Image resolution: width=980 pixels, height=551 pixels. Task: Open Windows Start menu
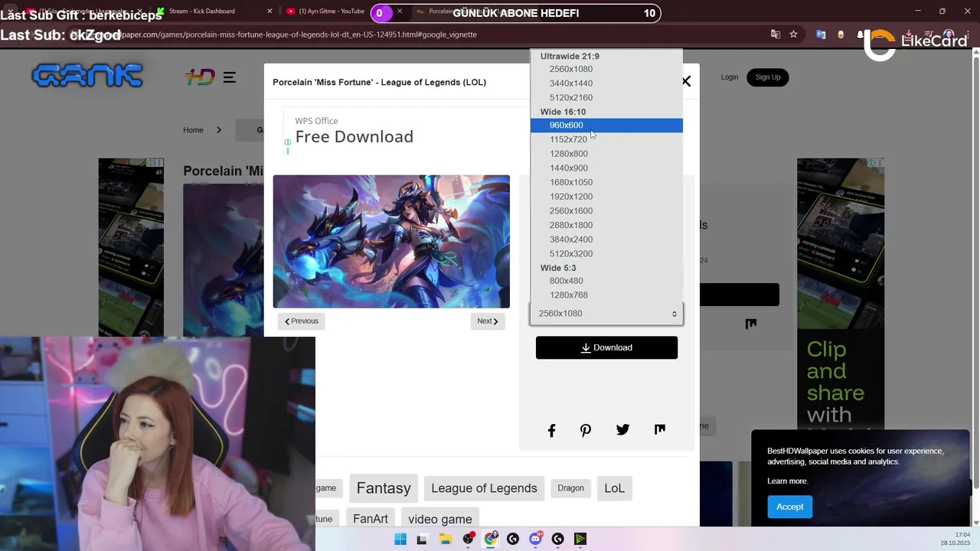point(400,539)
